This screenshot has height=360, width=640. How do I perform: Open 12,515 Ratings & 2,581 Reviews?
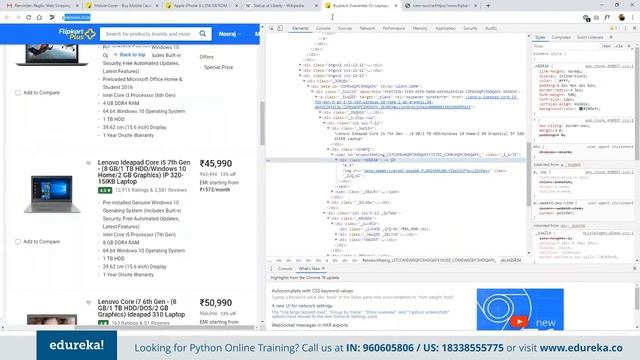pyautogui.click(x=151, y=190)
